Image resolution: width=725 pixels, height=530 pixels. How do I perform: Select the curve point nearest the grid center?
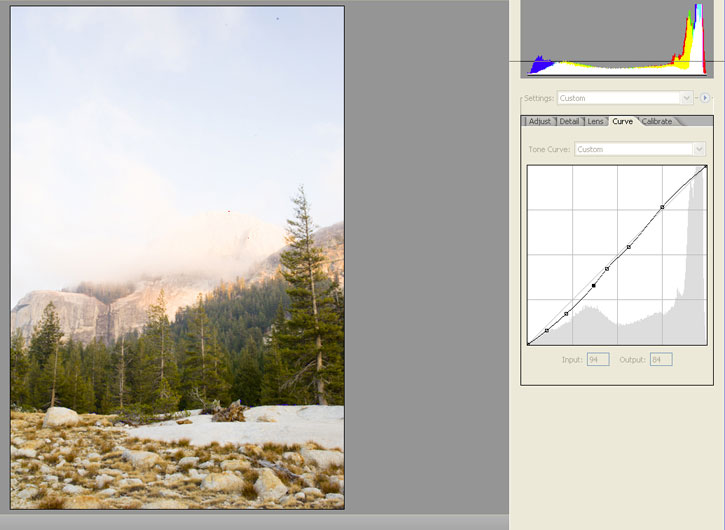[x=628, y=246]
